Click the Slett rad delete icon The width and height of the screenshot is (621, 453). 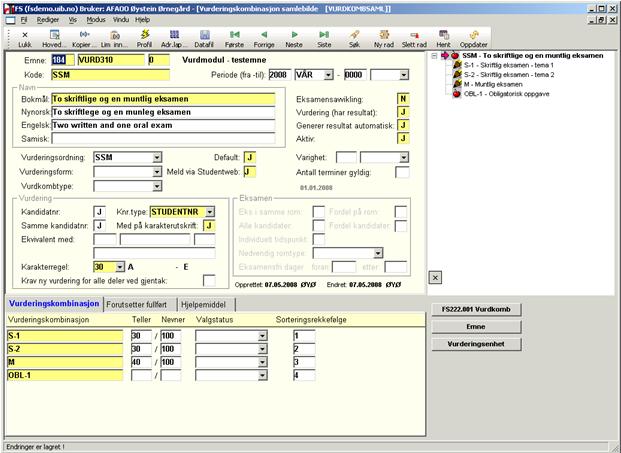[x=414, y=39]
